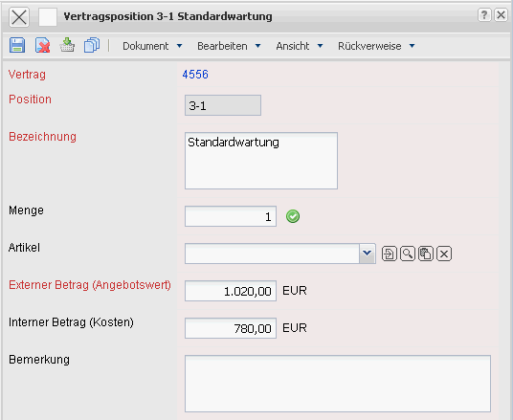Click the duplicate document icon
The width and height of the screenshot is (513, 420).
click(x=92, y=45)
